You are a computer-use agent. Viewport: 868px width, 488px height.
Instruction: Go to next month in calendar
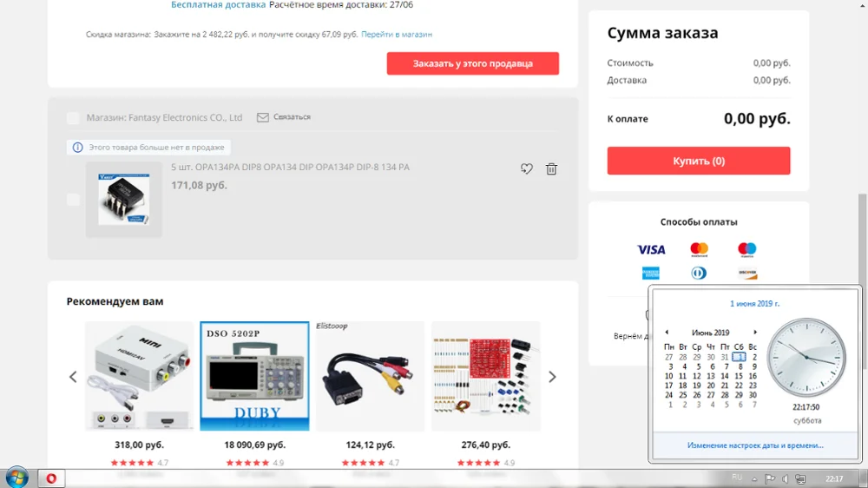click(755, 333)
